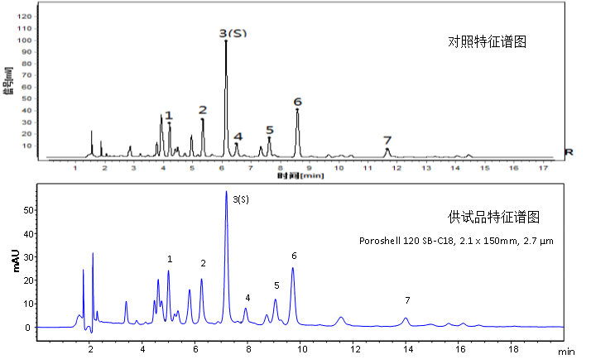Click the 17 tick on reference x-axis
This screenshot has height=364, width=591.
(543, 168)
